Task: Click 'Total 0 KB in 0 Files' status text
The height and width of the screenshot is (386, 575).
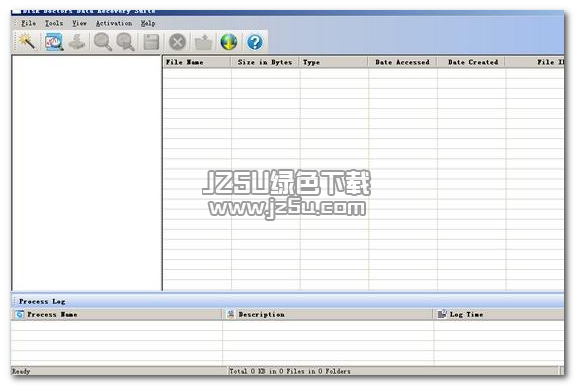Action: (x=290, y=371)
